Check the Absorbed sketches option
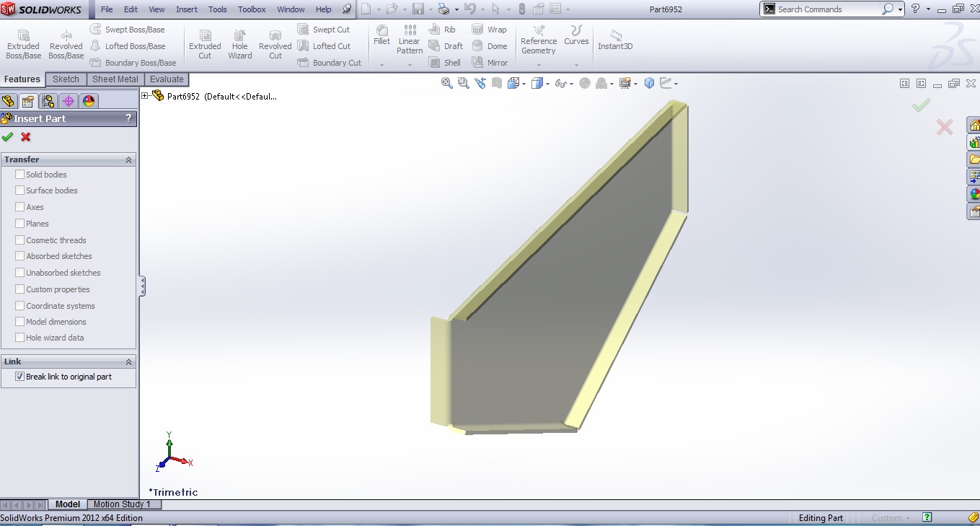This screenshot has height=526, width=980. [19, 256]
